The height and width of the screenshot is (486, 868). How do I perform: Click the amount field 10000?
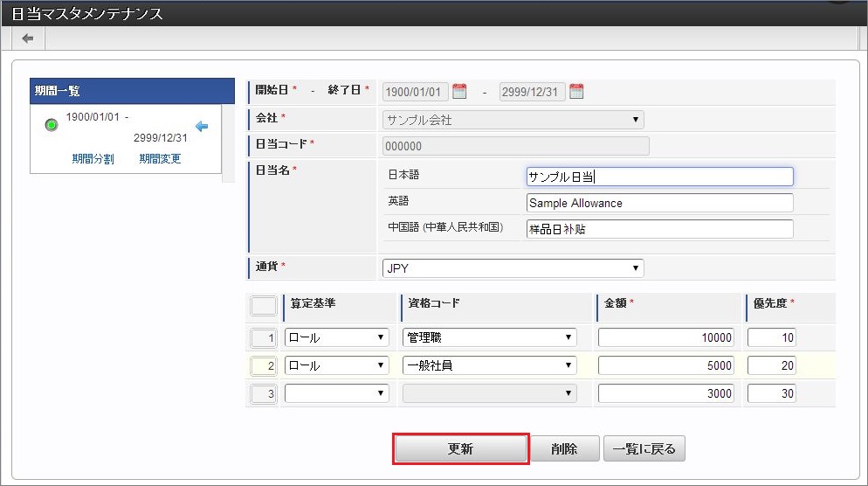[x=666, y=337]
